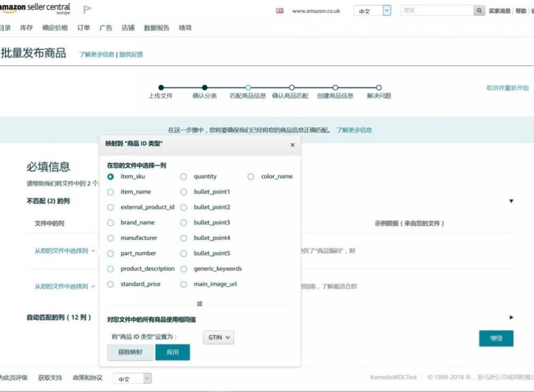Click the 匹配商品信息 progress step marker
Image resolution: width=534 pixels, height=392 pixels.
pos(248,87)
